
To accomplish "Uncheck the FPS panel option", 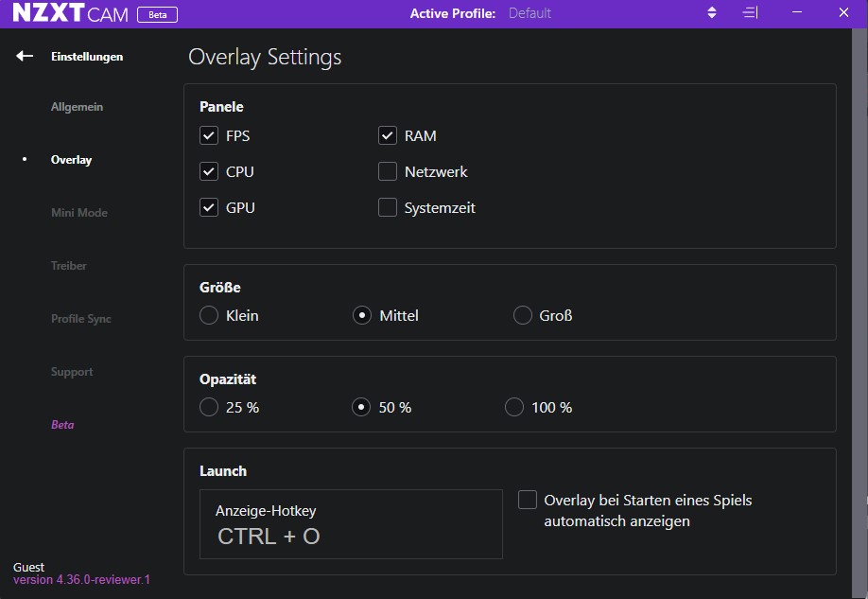I will (x=209, y=135).
